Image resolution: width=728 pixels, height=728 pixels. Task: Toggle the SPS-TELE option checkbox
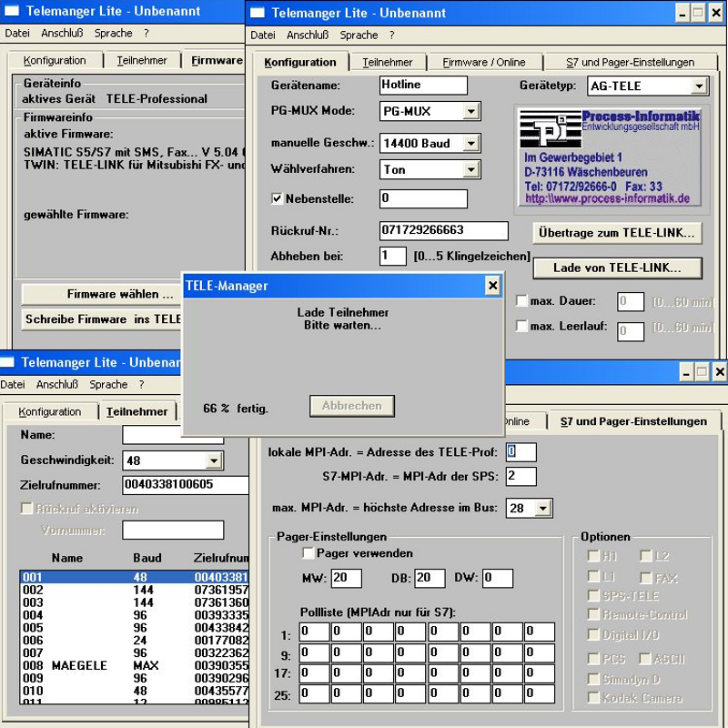(x=593, y=595)
